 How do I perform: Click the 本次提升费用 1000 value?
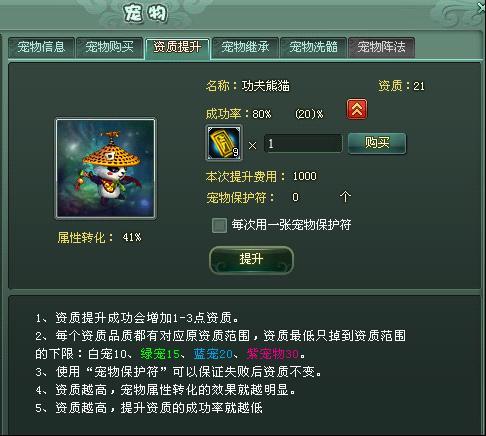click(305, 176)
